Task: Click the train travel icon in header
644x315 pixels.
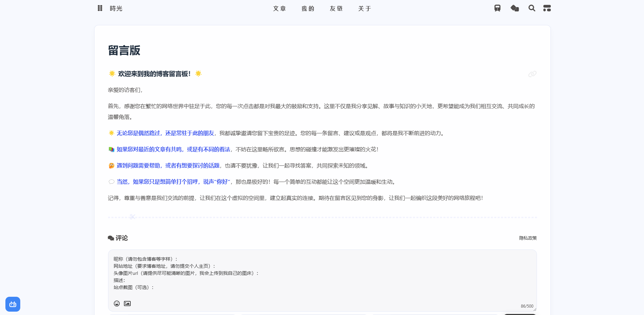Action: point(497,8)
